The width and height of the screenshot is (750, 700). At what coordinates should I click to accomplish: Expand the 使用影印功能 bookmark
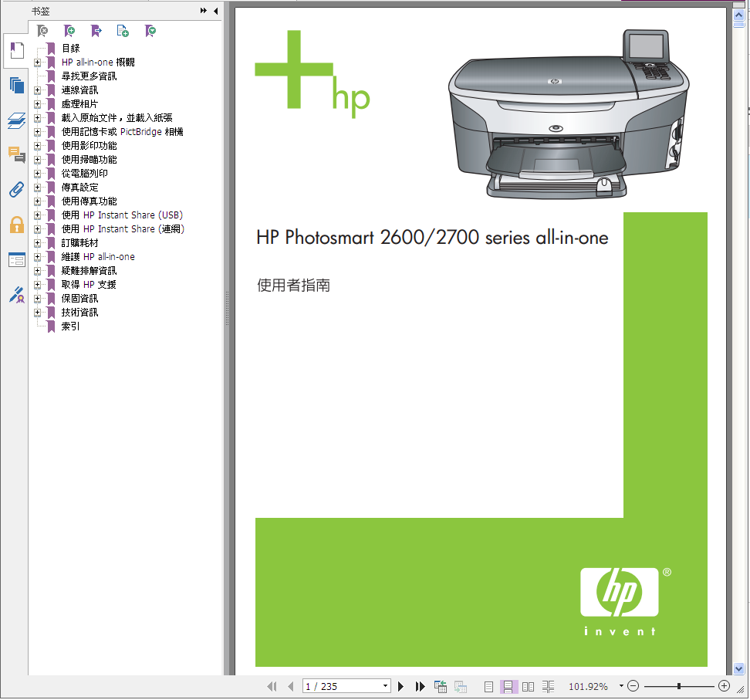coord(37,145)
